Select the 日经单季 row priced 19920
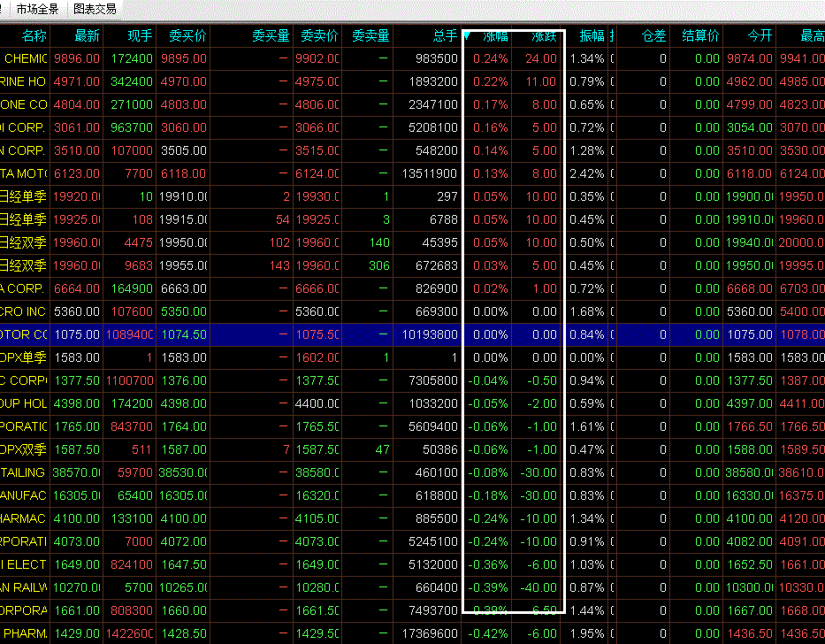 point(412,196)
